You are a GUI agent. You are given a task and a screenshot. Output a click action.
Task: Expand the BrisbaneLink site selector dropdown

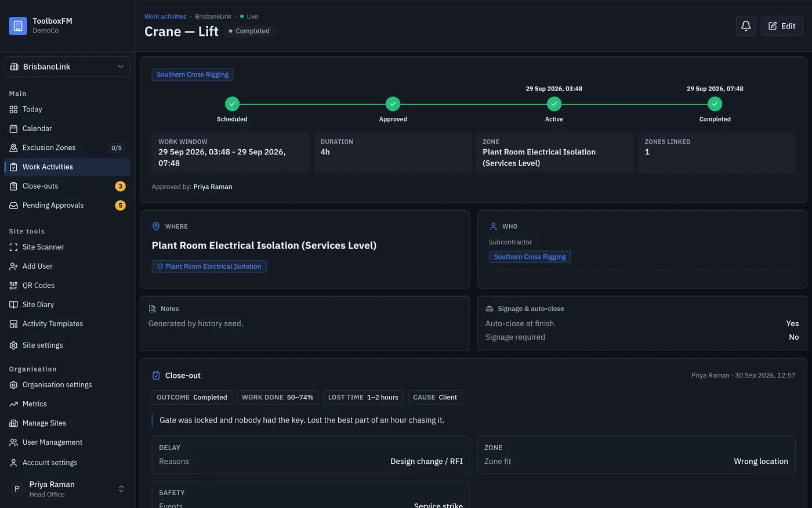67,67
